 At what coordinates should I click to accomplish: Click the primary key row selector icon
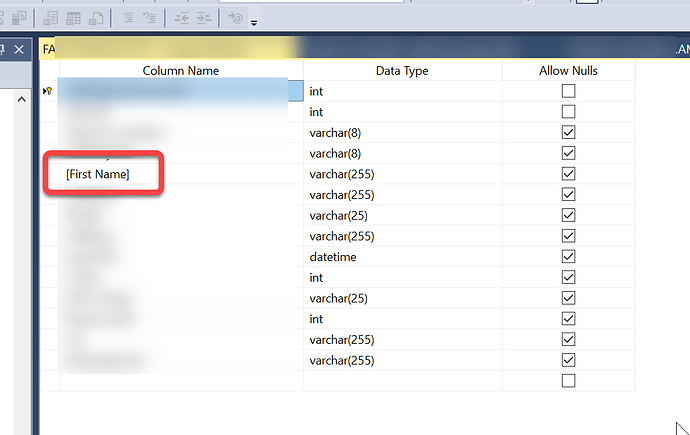point(48,91)
